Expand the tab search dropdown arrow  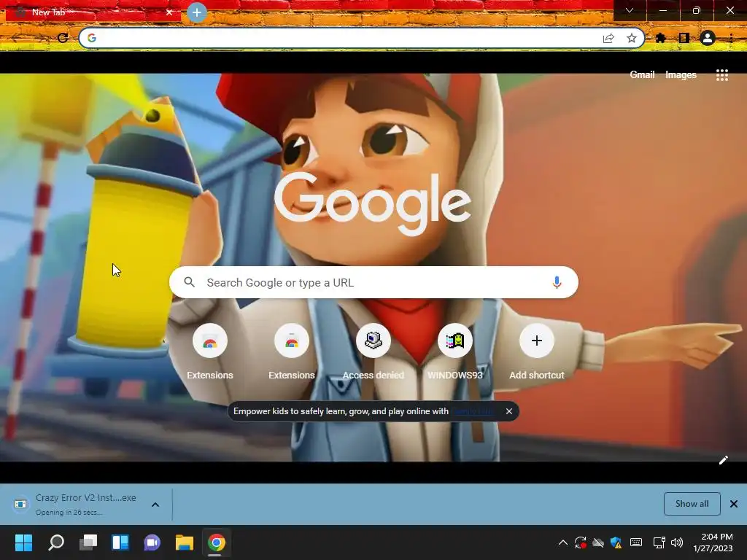click(x=630, y=10)
